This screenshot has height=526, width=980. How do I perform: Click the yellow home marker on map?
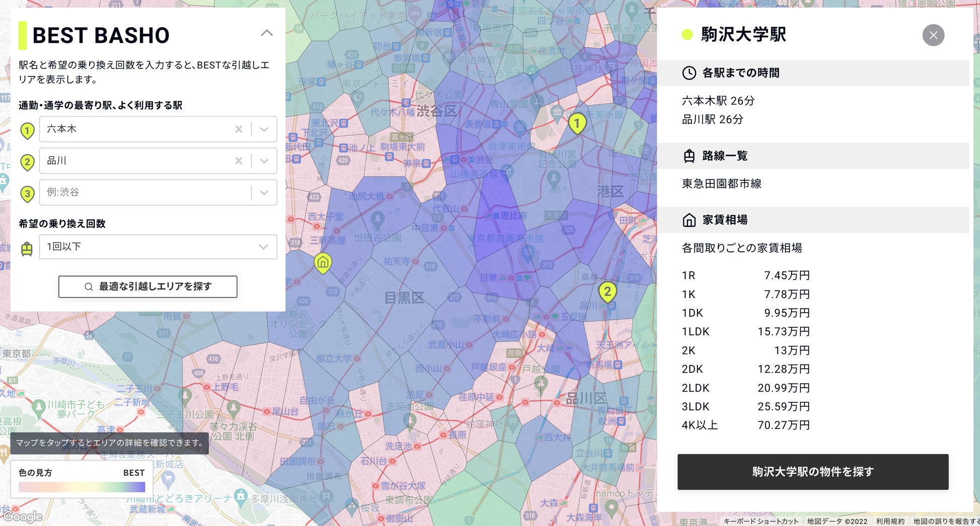(323, 262)
